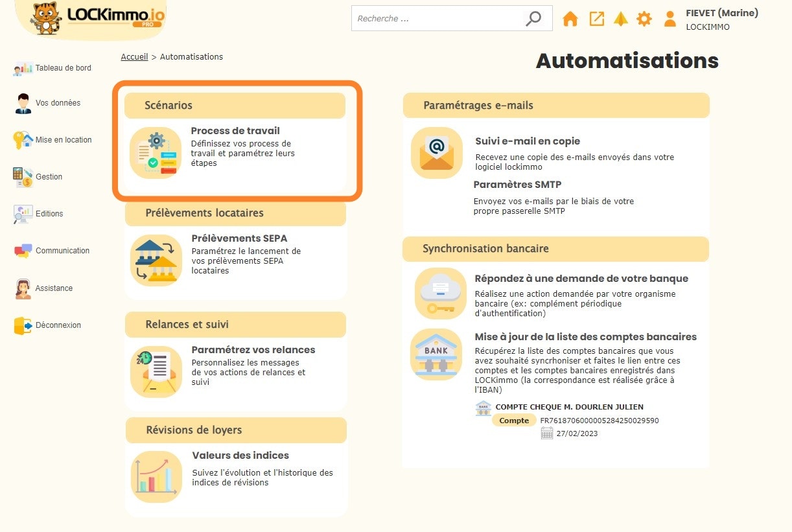Click the Scénarios section header

coord(235,106)
